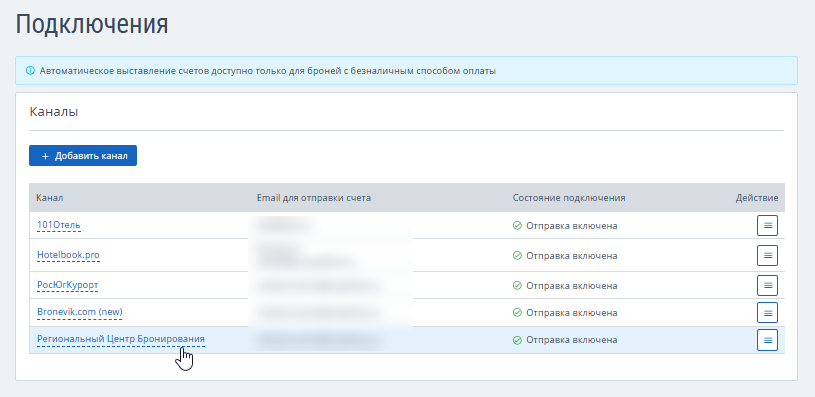The height and width of the screenshot is (397, 815).
Task: Click Отправка включена status in РосЮгКурорт row
Action: pyautogui.click(x=572, y=286)
